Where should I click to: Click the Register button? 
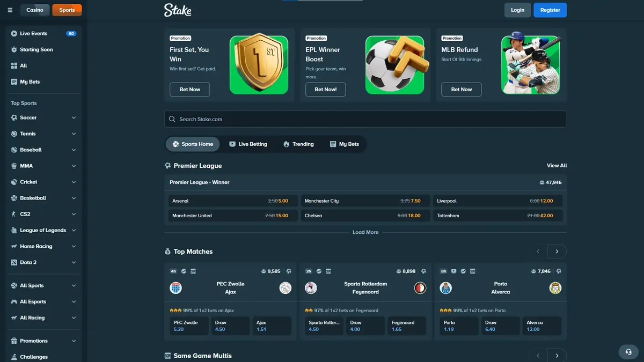pos(550,10)
